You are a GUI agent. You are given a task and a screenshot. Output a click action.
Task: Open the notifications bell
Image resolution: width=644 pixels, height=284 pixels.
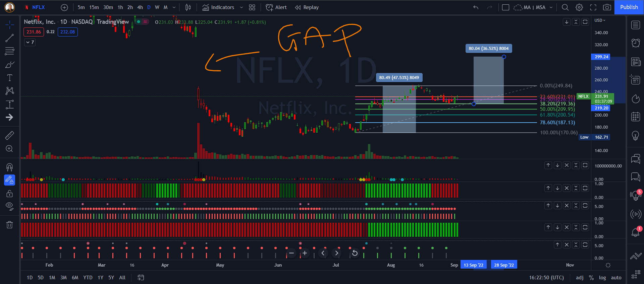point(636,232)
